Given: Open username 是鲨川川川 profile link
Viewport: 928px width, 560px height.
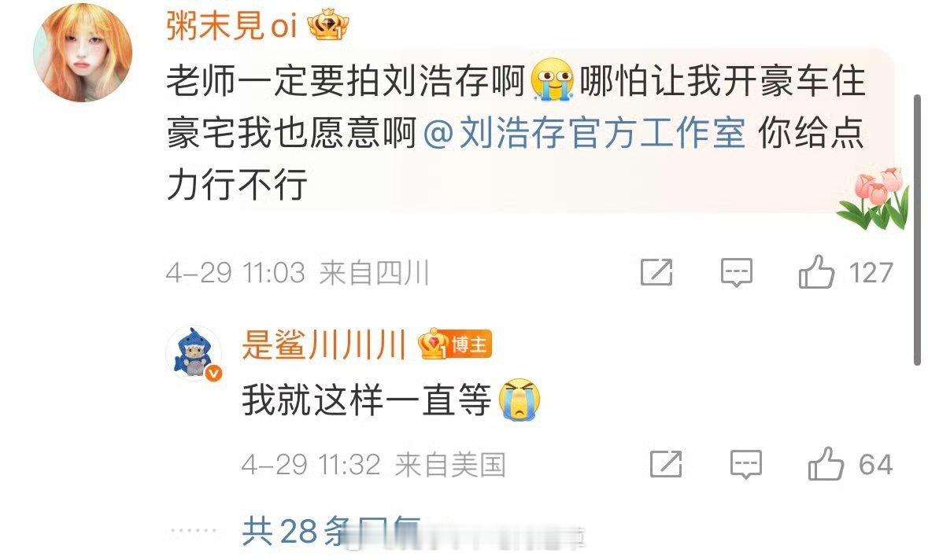Looking at the screenshot, I should 324,344.
